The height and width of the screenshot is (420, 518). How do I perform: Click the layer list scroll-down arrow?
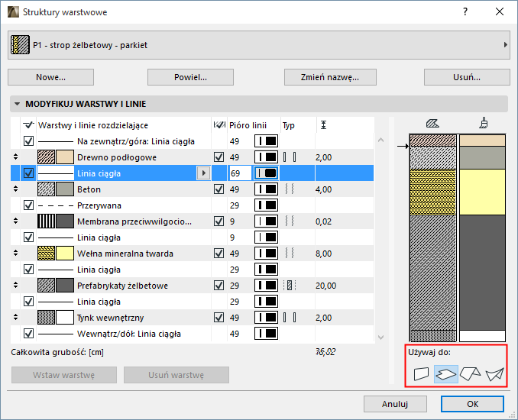tap(380, 337)
